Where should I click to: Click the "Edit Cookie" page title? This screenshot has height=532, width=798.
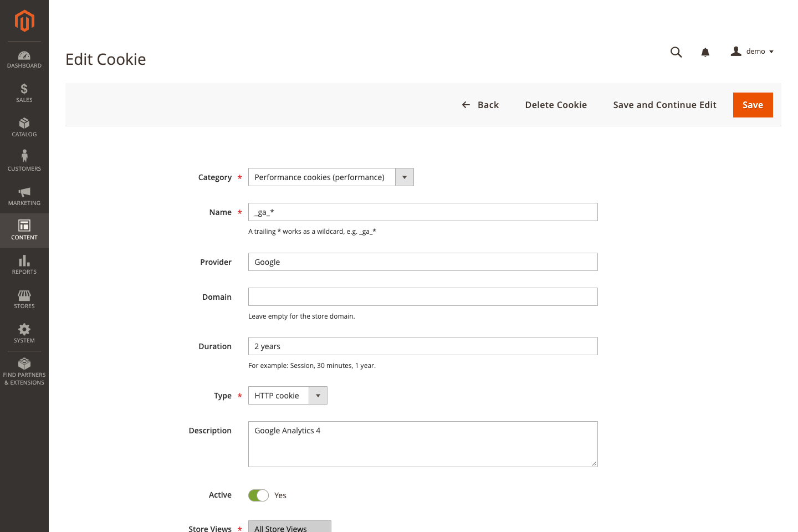point(106,59)
